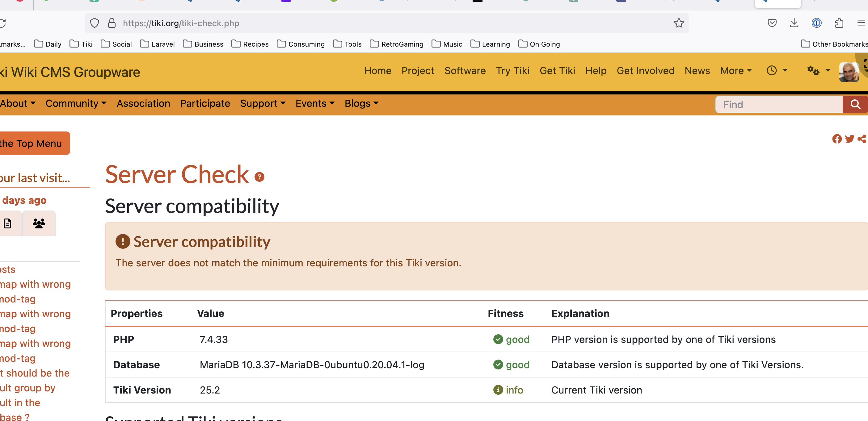868x421 pixels.
Task: Open the Social bookmarks folder
Action: pyautogui.click(x=116, y=44)
